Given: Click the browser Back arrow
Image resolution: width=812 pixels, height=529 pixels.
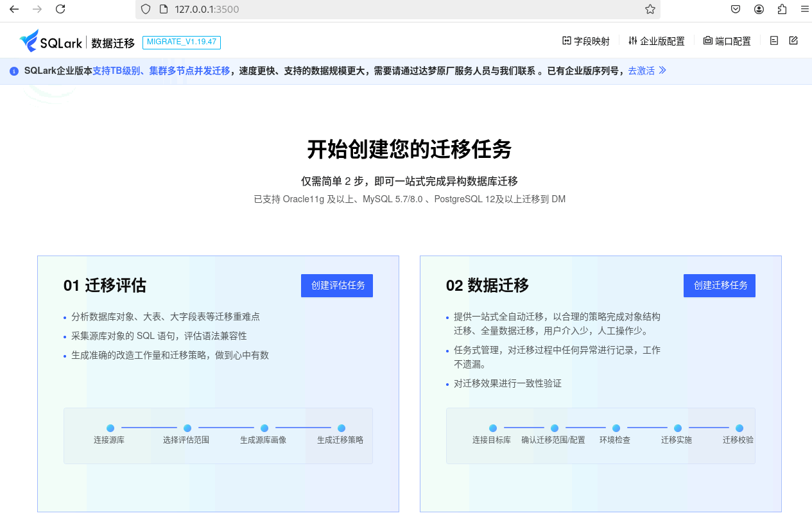Looking at the screenshot, I should [14, 9].
